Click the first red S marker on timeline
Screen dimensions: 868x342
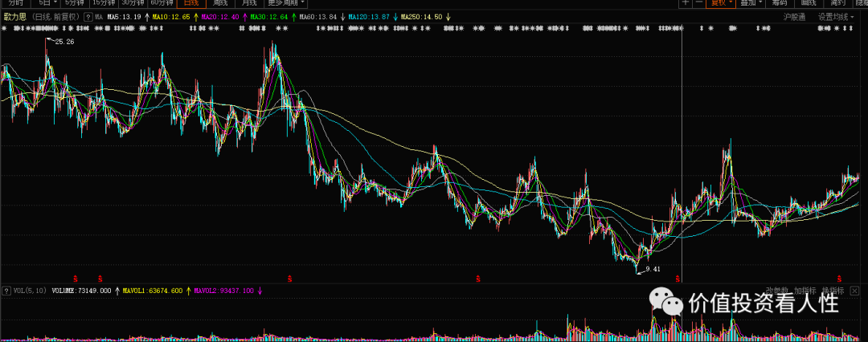76,277
